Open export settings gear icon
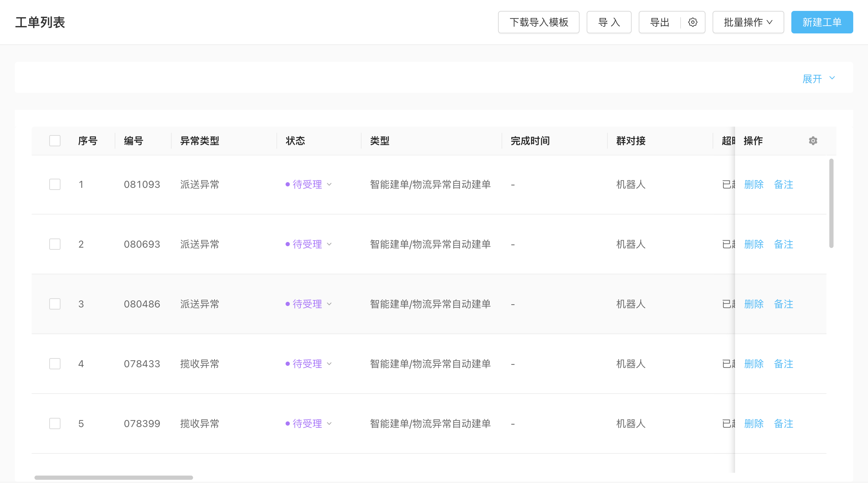Viewport: 868px width, 484px height. click(x=693, y=22)
